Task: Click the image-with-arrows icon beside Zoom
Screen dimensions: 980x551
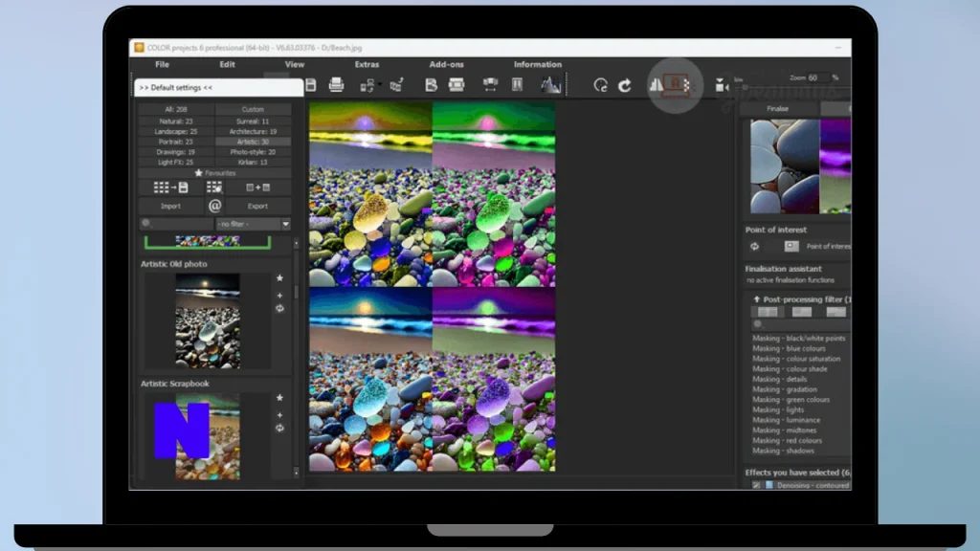Action: pos(722,85)
